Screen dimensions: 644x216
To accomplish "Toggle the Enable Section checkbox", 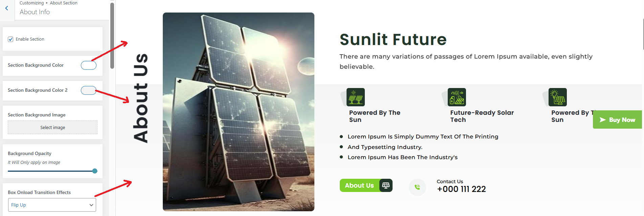I will [10, 39].
